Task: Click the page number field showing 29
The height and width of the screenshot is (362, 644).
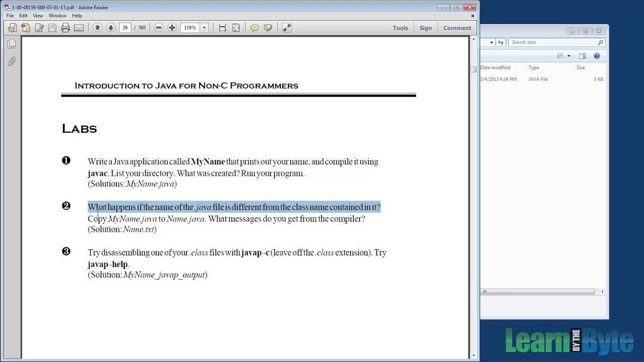Action: point(125,28)
